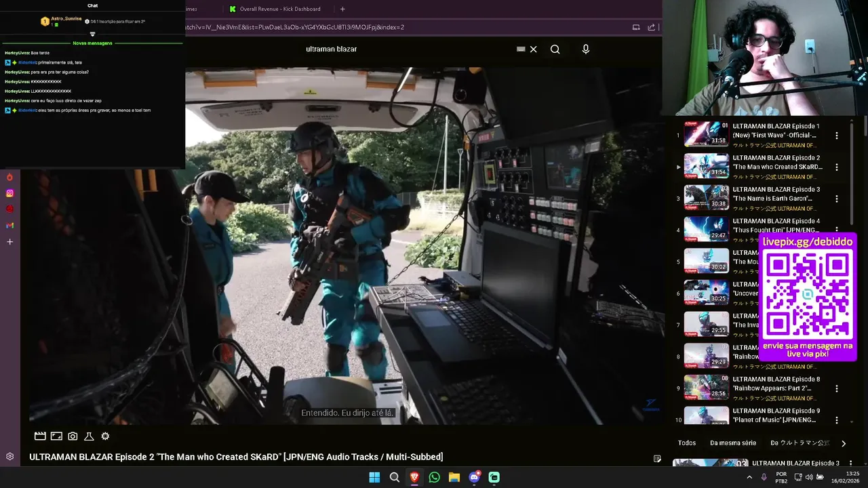Play Episode 9 Planet of Music
The image size is (868, 488).
776,415
